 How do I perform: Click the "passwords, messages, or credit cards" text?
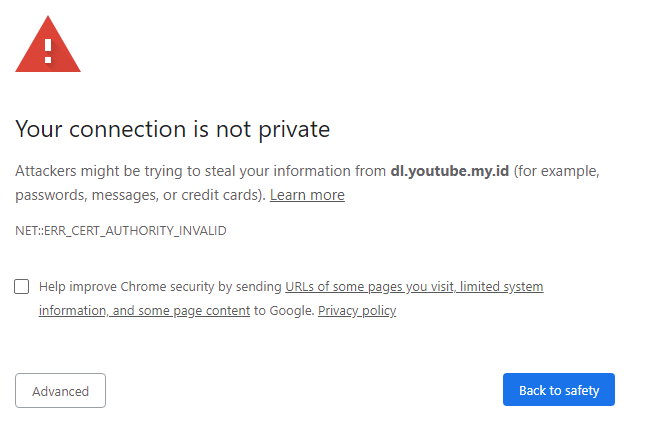pos(138,195)
